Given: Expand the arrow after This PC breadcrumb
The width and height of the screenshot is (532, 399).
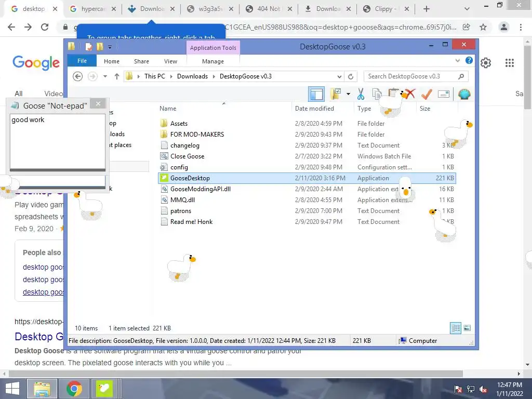Looking at the screenshot, I should click(x=171, y=76).
